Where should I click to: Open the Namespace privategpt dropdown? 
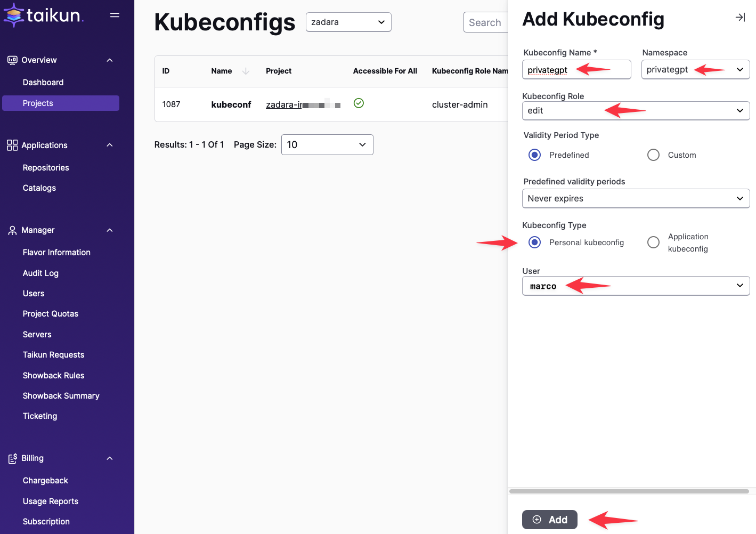coord(695,70)
